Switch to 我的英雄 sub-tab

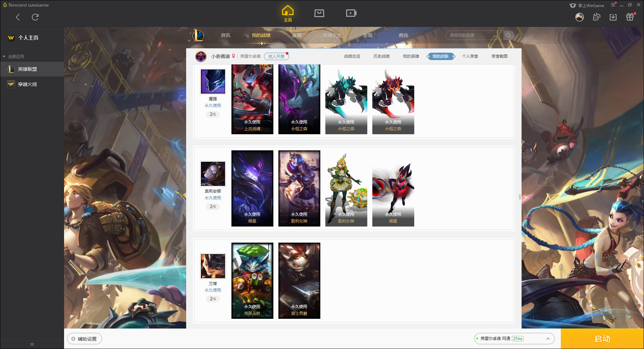point(411,56)
